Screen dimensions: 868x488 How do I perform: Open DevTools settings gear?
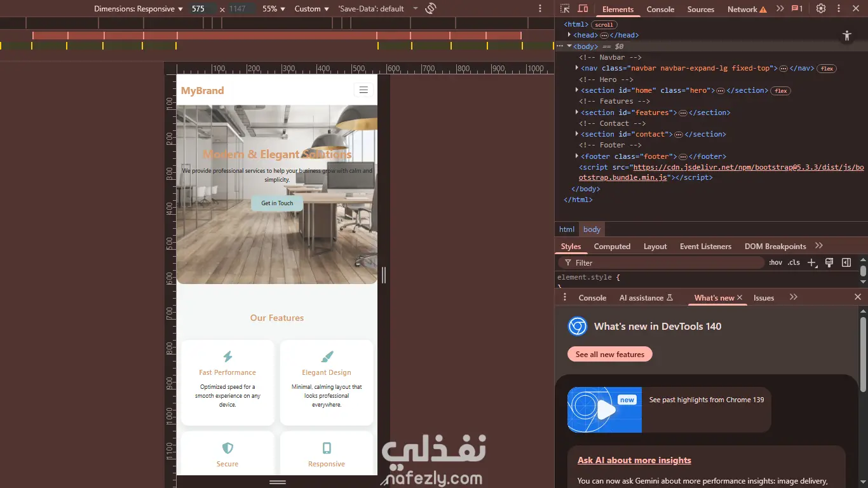click(821, 9)
